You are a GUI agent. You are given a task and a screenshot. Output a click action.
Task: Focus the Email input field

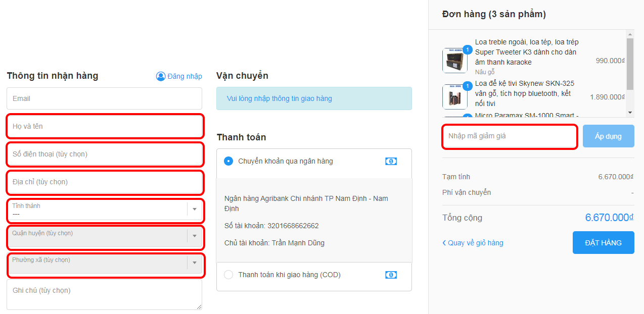104,98
